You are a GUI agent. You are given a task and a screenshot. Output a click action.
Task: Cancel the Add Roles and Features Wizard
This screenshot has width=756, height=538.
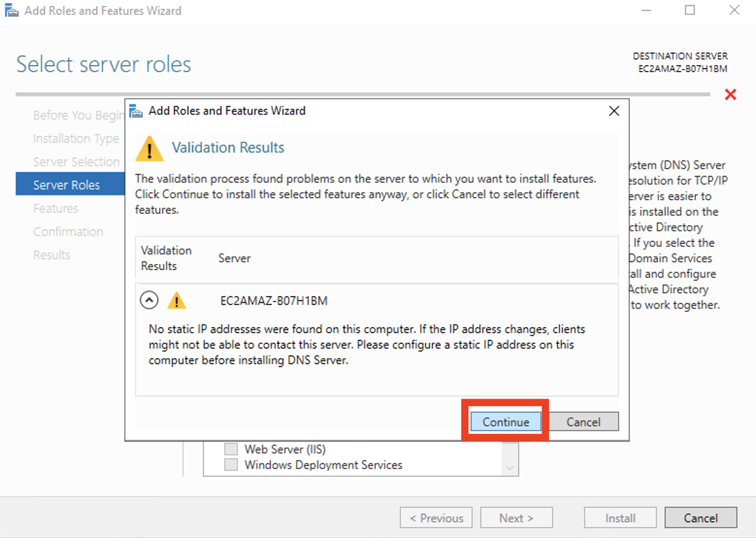tap(701, 518)
